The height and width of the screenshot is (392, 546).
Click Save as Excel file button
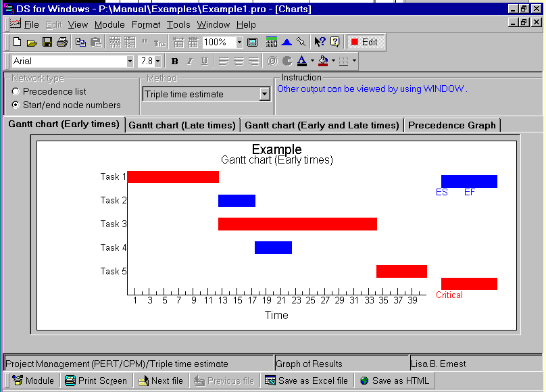pyautogui.click(x=306, y=381)
